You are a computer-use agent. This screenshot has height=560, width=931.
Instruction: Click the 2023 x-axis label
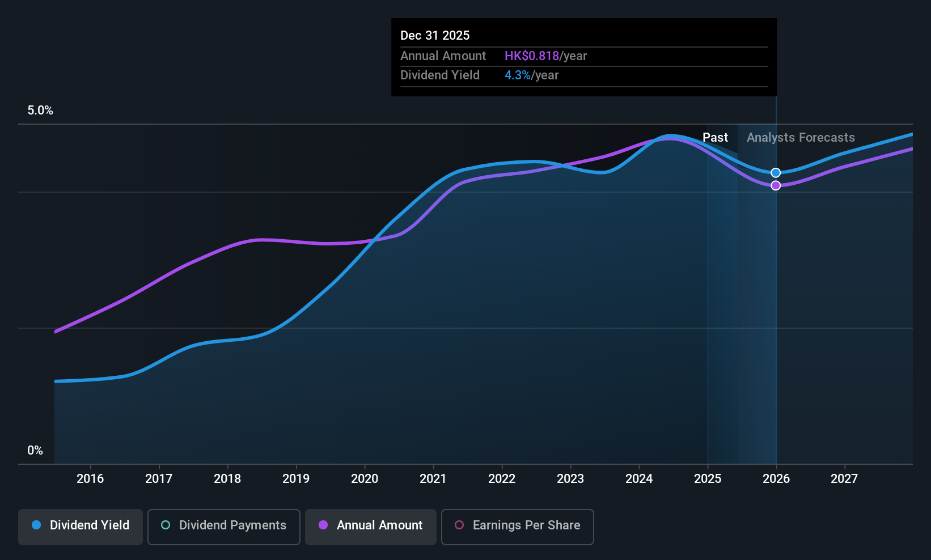point(570,479)
